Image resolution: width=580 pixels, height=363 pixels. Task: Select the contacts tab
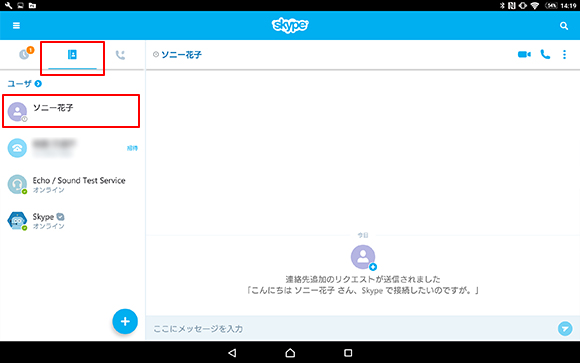pyautogui.click(x=72, y=55)
